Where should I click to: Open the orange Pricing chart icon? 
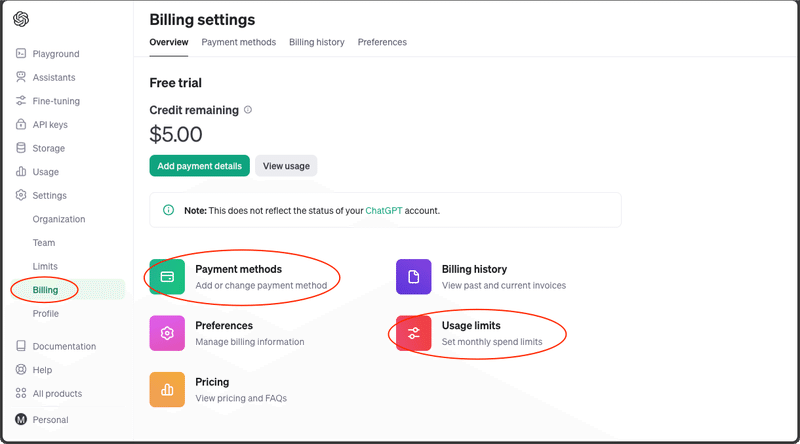point(168,389)
